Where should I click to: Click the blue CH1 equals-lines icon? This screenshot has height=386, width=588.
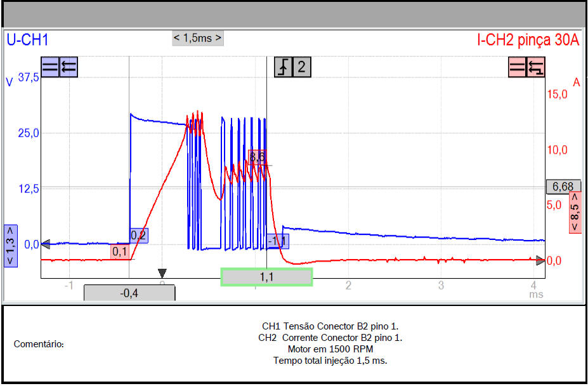[50, 67]
